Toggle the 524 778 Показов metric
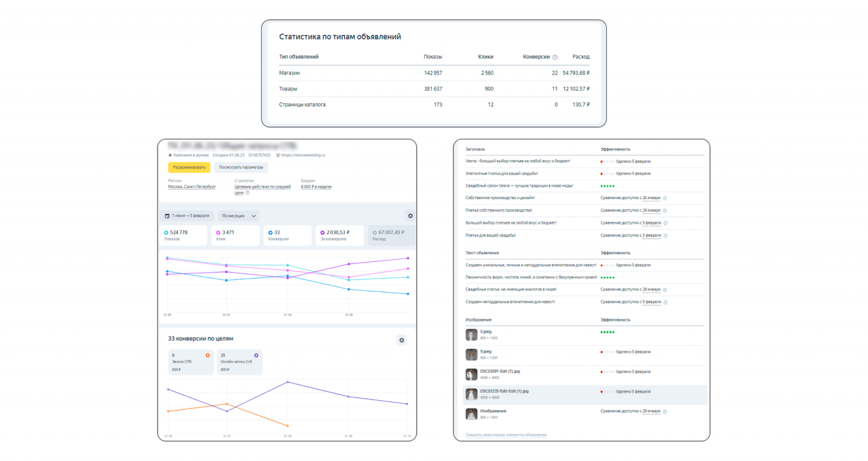 coord(184,235)
